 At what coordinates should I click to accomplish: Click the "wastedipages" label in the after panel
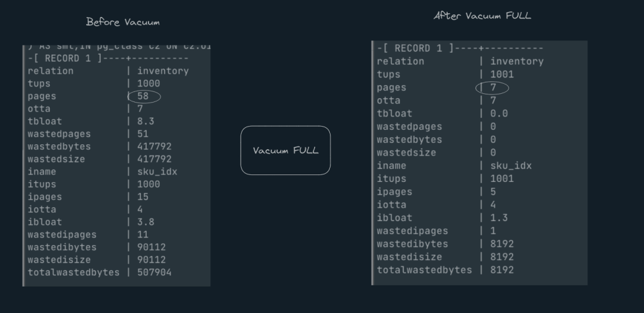point(412,231)
